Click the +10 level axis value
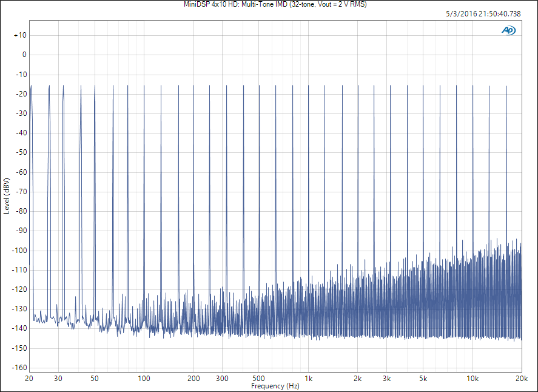Viewport: 538px width, 392px height. (x=20, y=35)
